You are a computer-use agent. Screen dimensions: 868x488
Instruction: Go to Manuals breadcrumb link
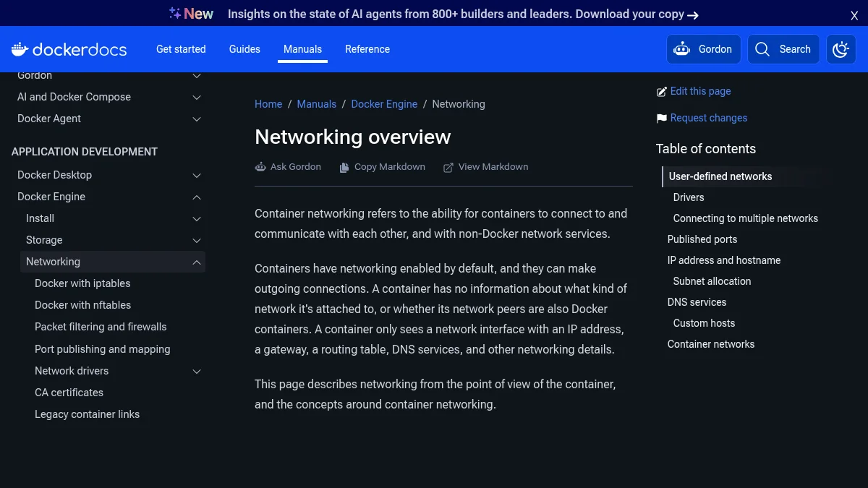pyautogui.click(x=317, y=104)
